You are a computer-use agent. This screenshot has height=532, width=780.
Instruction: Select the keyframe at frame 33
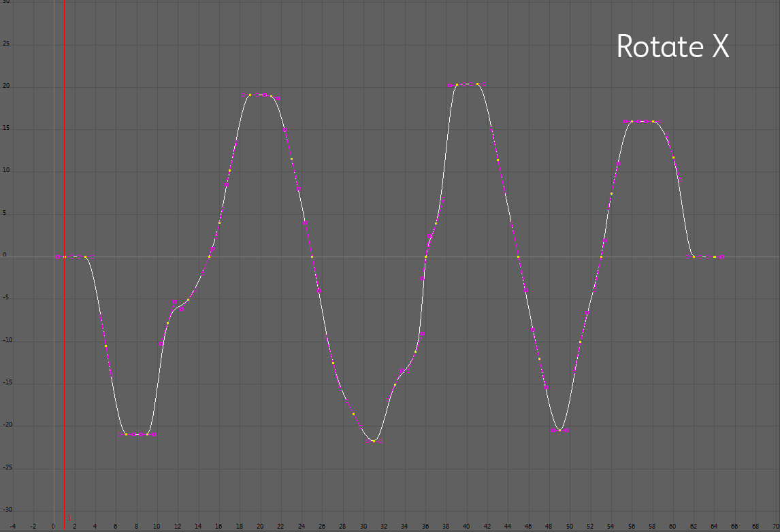(395, 384)
